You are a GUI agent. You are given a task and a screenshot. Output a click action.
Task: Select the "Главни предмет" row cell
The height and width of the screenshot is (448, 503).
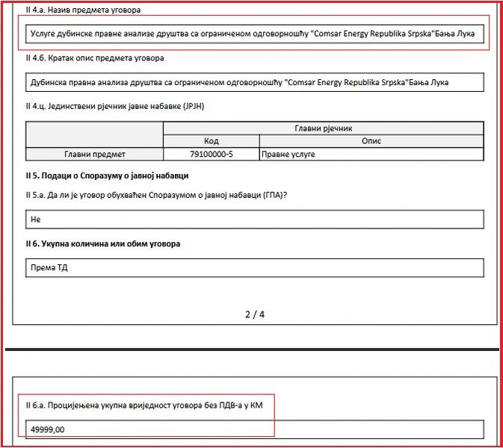[x=94, y=155]
